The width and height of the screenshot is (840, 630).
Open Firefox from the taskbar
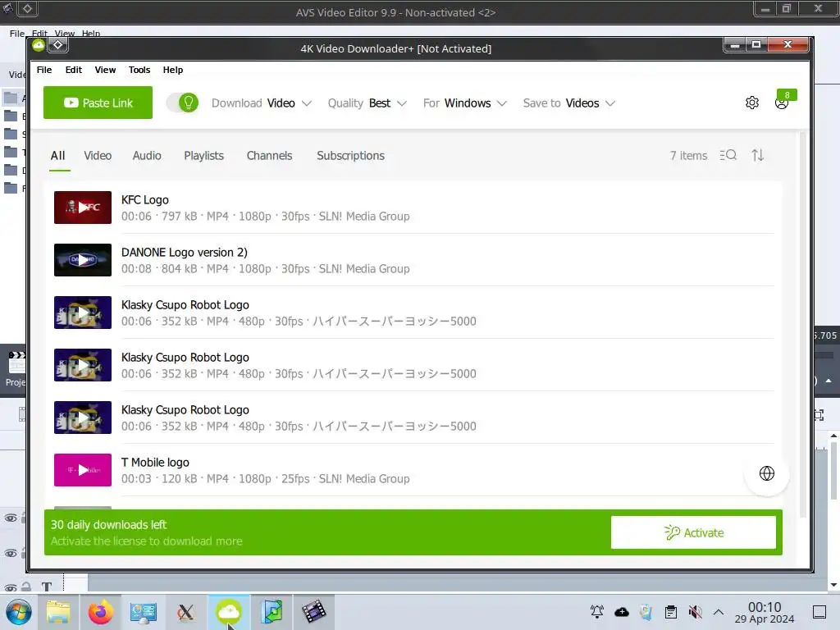pos(101,612)
